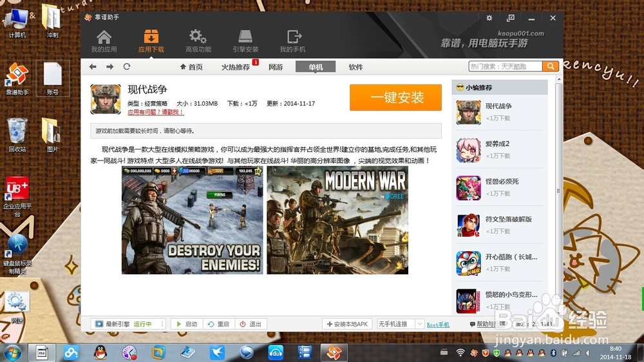Click the 一键安装 orange install button
The height and width of the screenshot is (362, 644).
pyautogui.click(x=395, y=97)
